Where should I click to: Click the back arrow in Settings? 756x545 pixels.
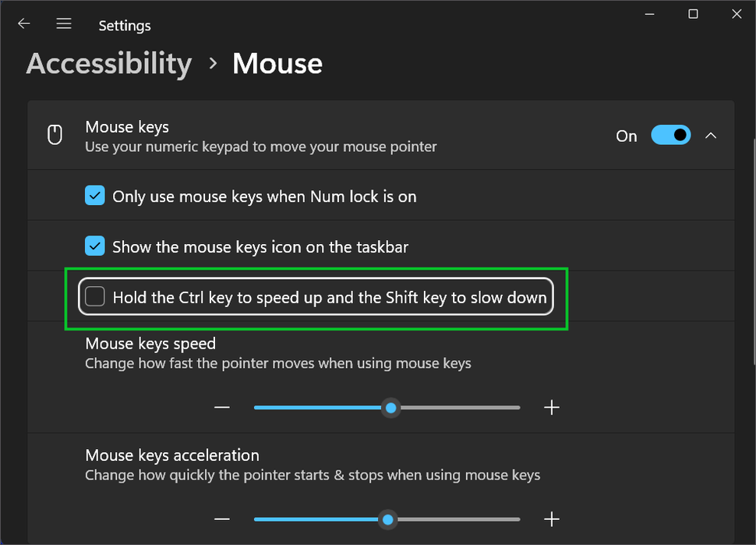tap(24, 24)
